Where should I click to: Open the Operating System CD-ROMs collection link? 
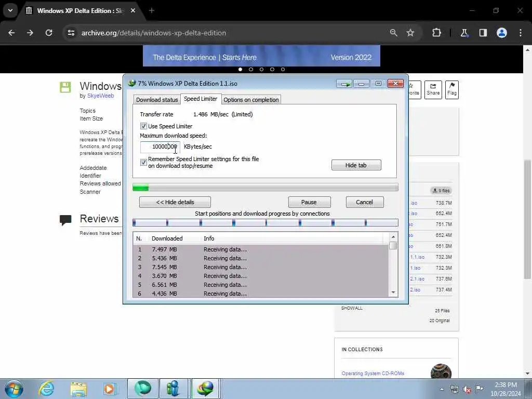coord(373,373)
